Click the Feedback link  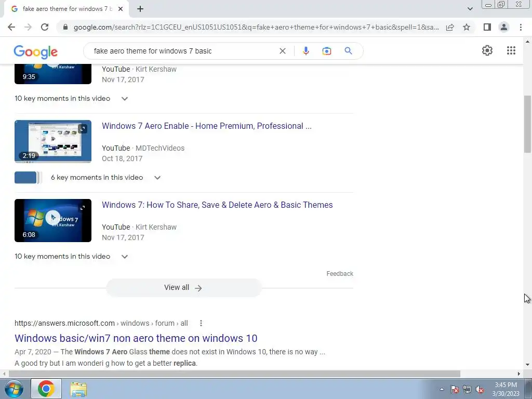(340, 274)
